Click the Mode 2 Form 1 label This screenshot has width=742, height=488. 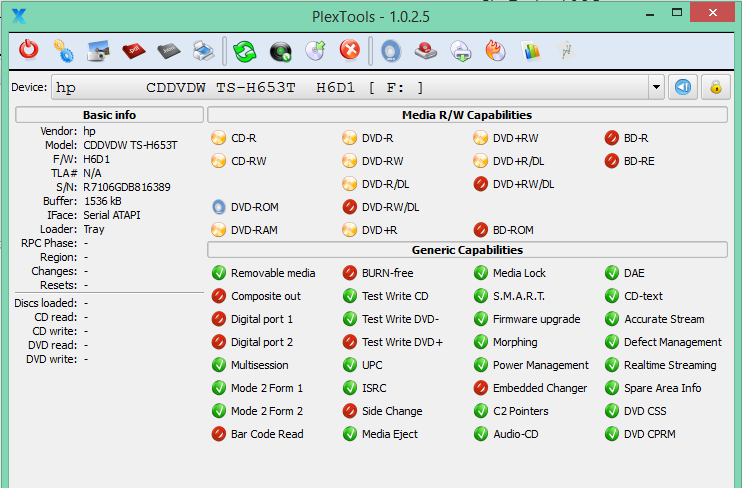pos(267,388)
